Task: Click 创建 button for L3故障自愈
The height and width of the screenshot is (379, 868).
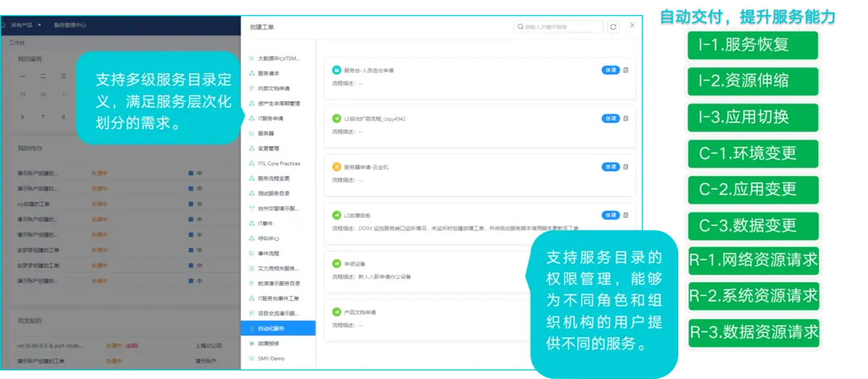Action: (x=610, y=215)
